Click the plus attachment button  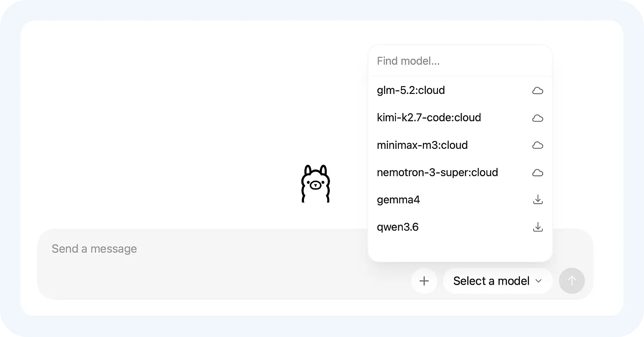coord(424,281)
